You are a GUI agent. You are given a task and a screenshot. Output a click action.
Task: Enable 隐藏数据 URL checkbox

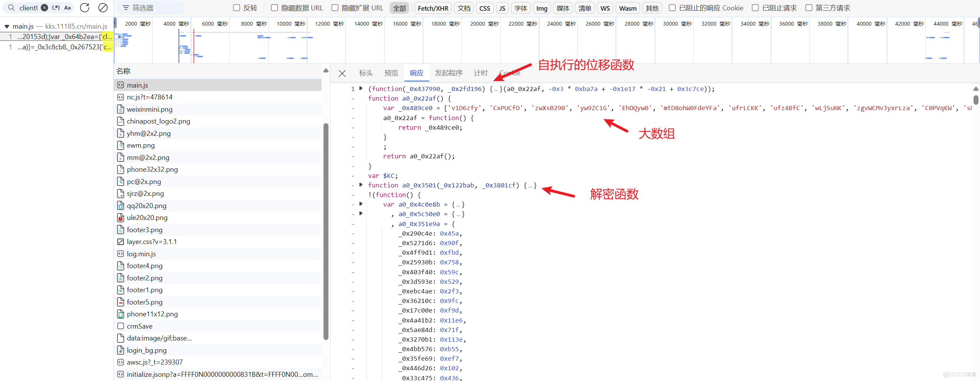(274, 8)
